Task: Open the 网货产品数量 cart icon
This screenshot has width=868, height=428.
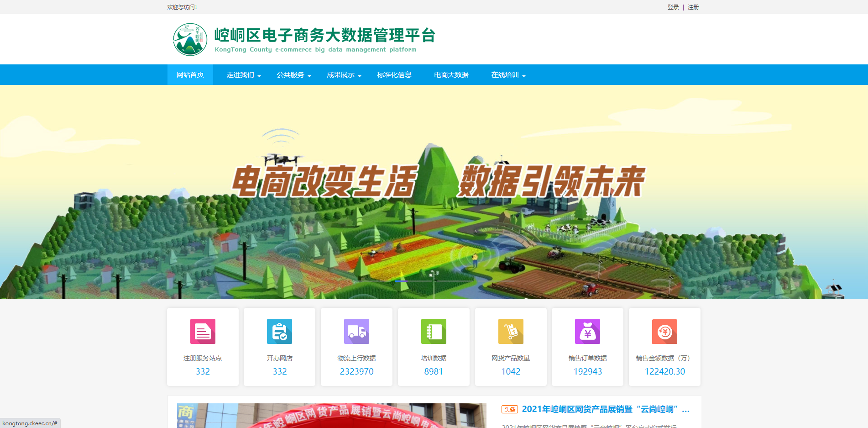Action: [511, 331]
